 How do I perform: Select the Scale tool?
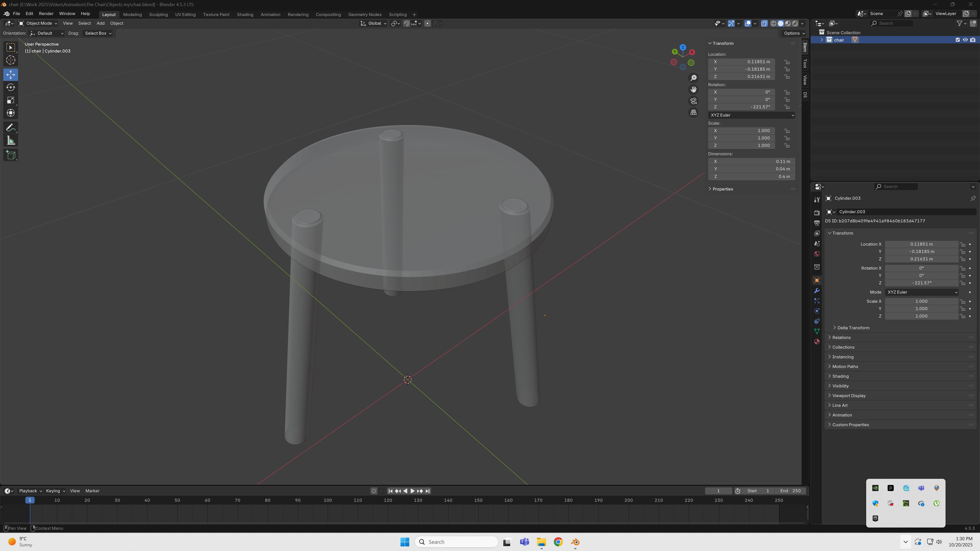pos(11,101)
